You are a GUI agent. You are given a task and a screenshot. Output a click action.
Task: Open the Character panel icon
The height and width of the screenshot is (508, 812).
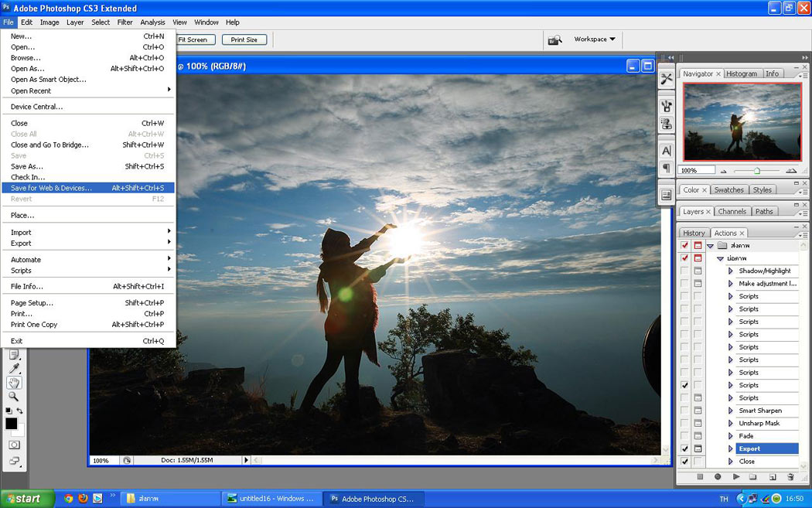pyautogui.click(x=666, y=151)
